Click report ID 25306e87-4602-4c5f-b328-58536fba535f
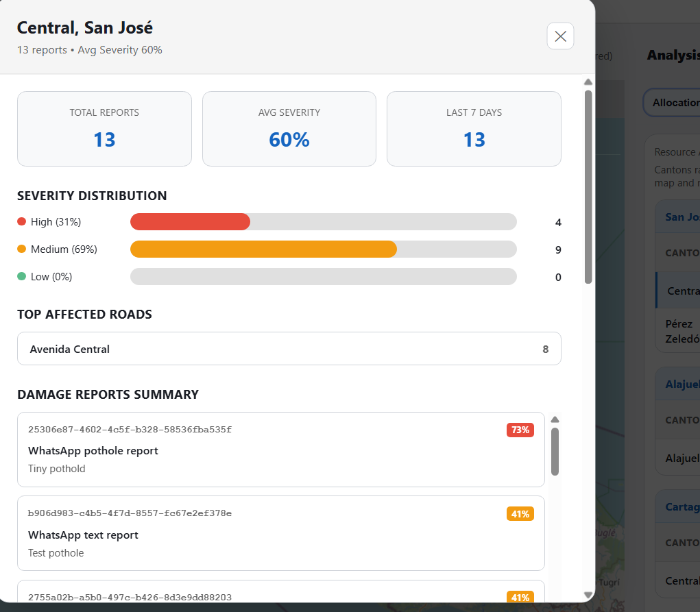 coord(130,430)
